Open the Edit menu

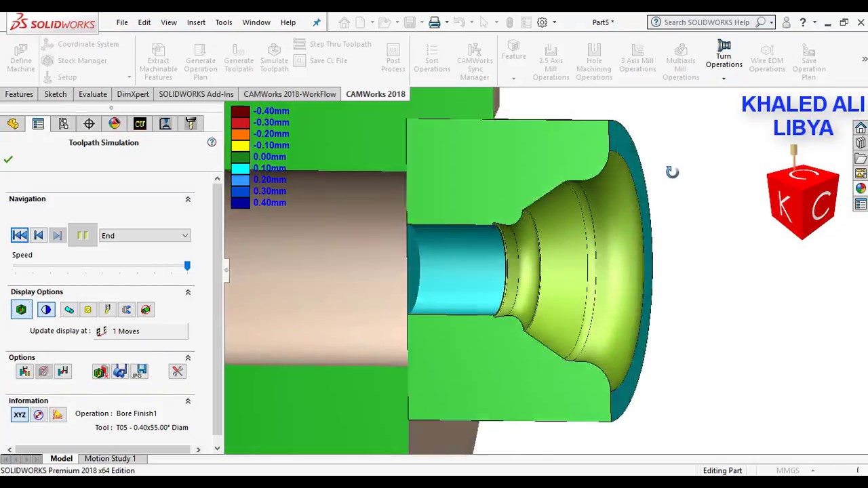tap(144, 22)
